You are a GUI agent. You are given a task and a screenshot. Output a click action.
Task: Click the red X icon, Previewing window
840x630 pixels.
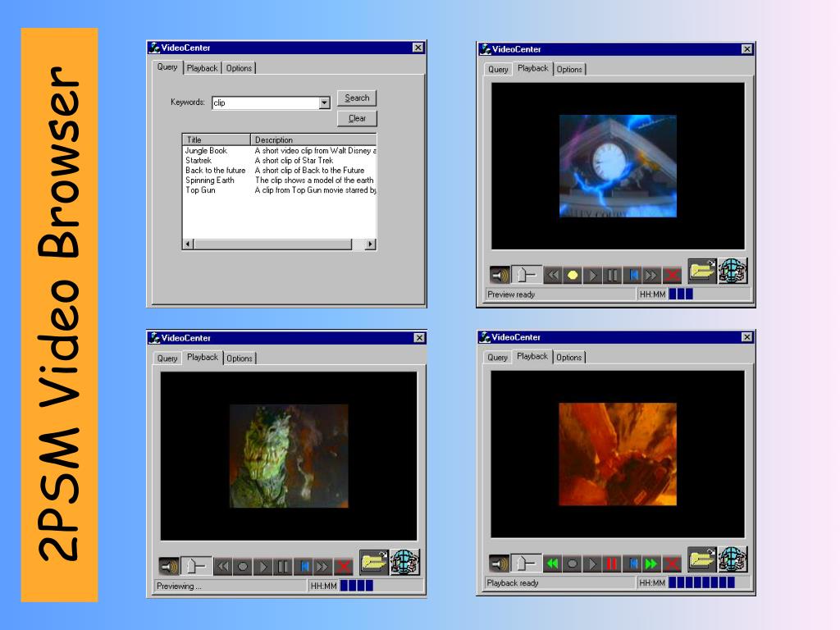343,566
